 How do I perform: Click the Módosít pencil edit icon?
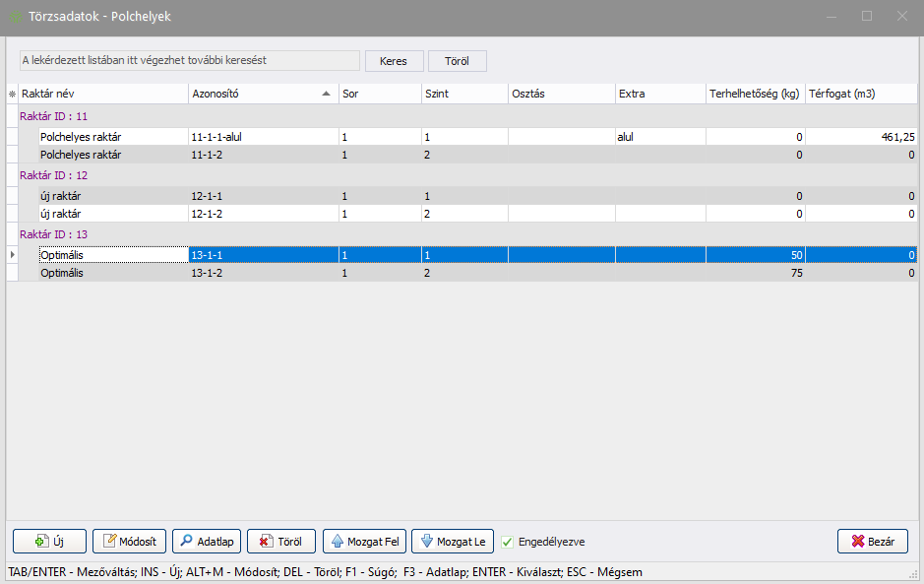pyautogui.click(x=109, y=542)
